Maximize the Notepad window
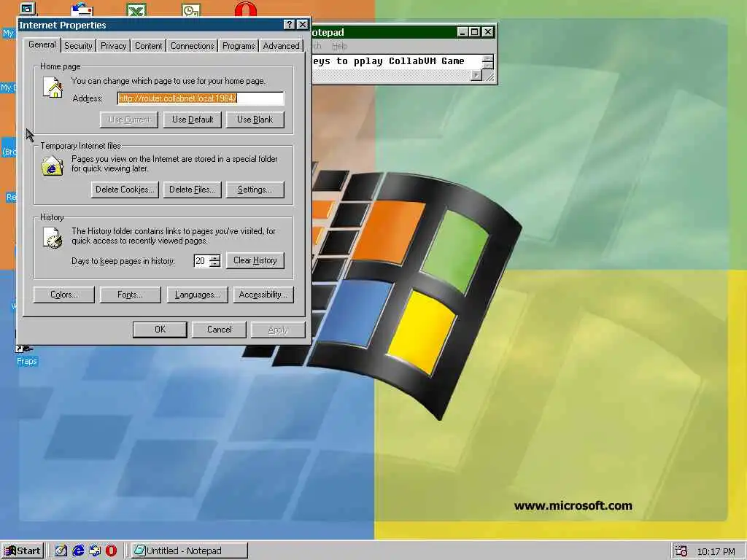The height and width of the screenshot is (560, 747). pos(474,32)
